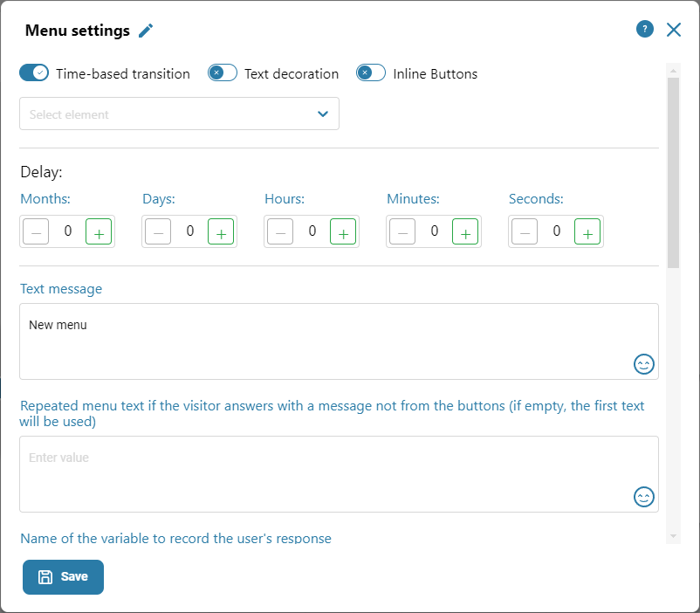700x613 pixels.
Task: Click the vertical scrollbar thumb
Action: [673, 173]
